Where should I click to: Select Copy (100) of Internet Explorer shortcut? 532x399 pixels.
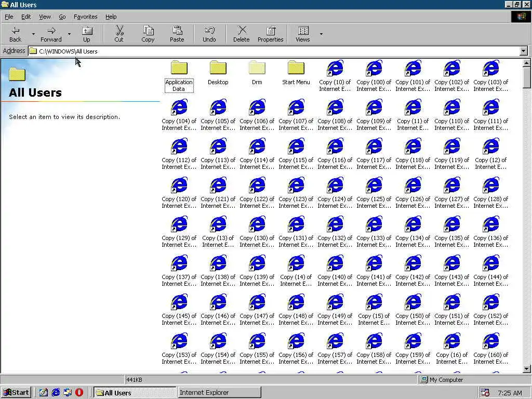click(374, 76)
